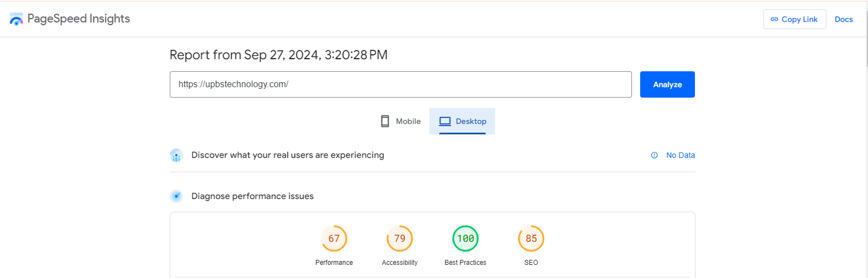Click the No Data info icon
868x278 pixels.
pos(654,155)
